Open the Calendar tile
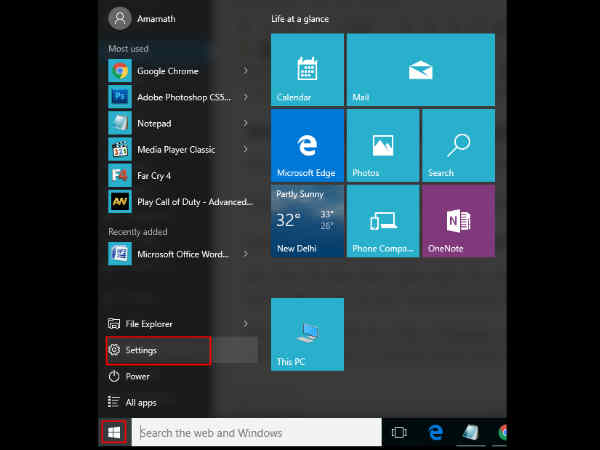 (307, 69)
